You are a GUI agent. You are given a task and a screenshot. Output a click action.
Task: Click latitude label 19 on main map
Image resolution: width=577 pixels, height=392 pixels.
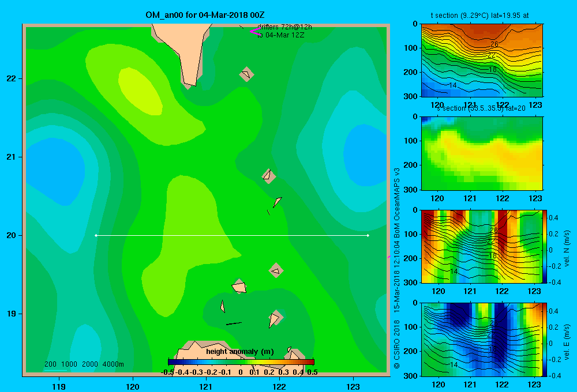pos(12,314)
